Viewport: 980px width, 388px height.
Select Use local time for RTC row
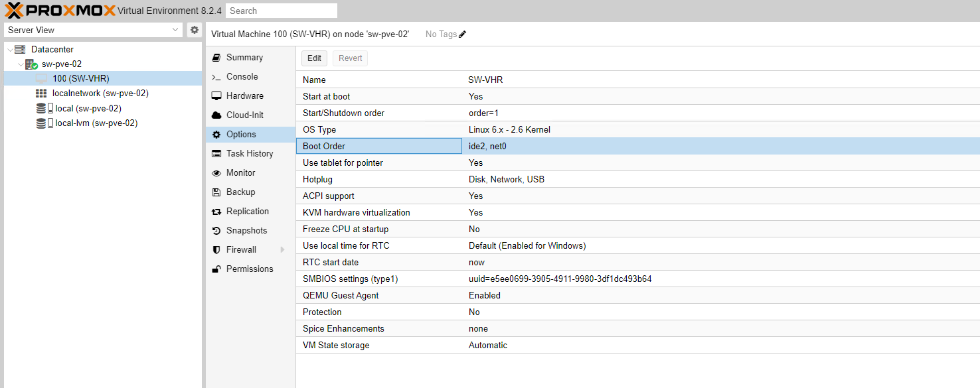(x=637, y=245)
